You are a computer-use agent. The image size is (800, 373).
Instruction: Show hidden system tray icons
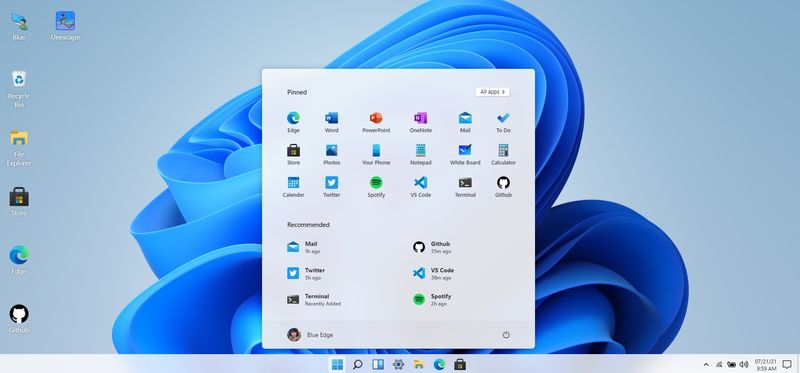[706, 364]
